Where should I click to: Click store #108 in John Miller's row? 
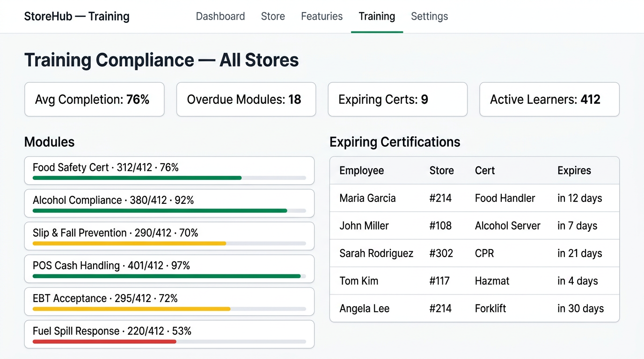point(440,226)
